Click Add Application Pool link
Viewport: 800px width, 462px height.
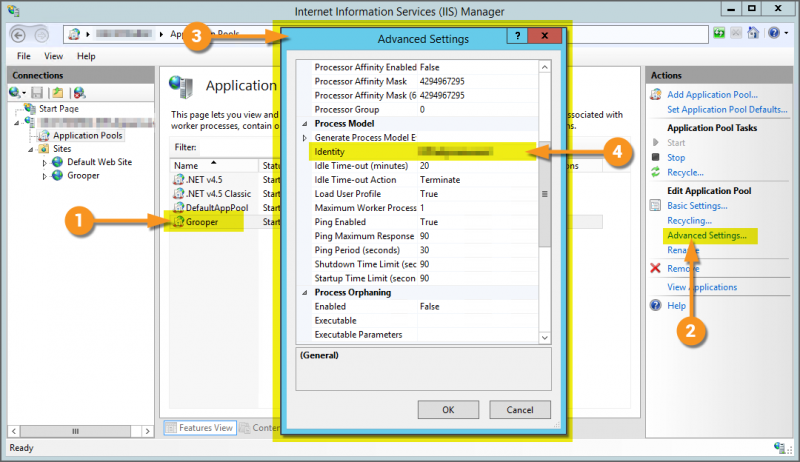pyautogui.click(x=712, y=94)
